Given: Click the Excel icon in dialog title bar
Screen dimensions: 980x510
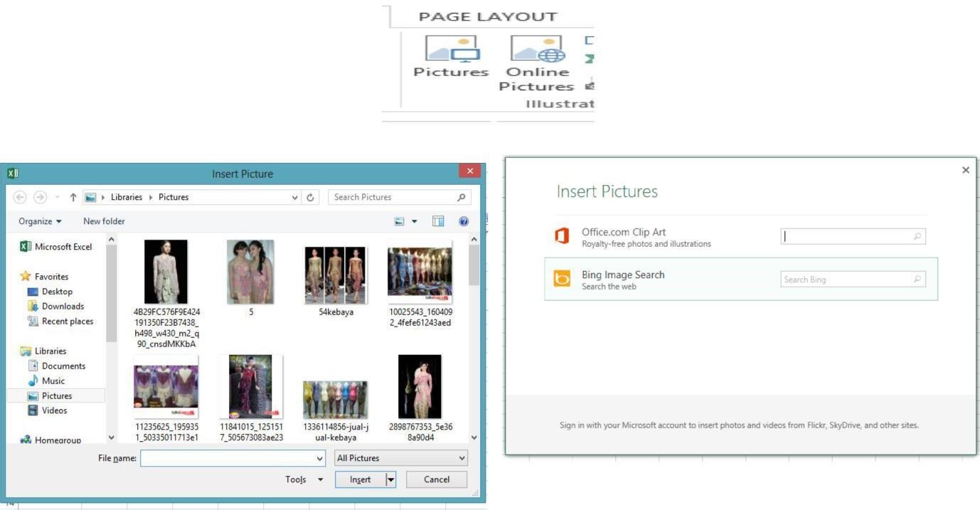Looking at the screenshot, I should (13, 173).
